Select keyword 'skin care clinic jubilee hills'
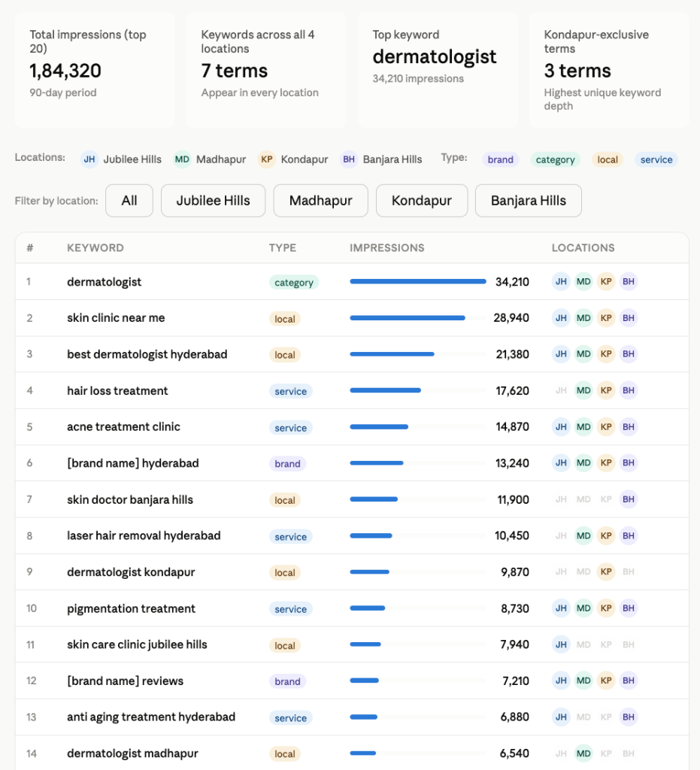This screenshot has height=770, width=700. 137,644
